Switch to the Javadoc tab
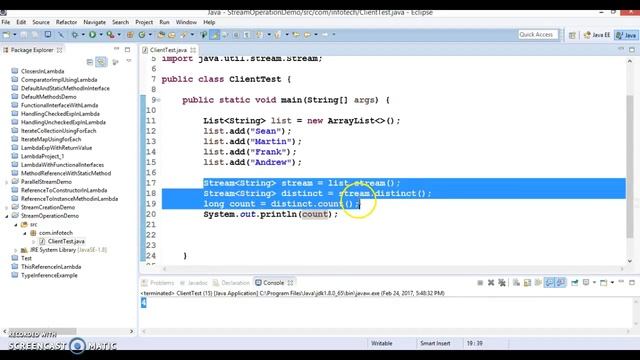 (x=194, y=282)
